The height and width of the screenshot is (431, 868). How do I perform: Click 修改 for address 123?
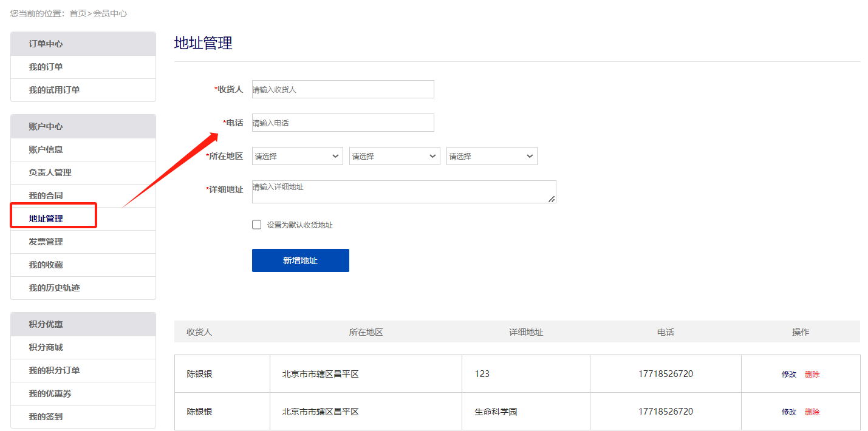788,375
